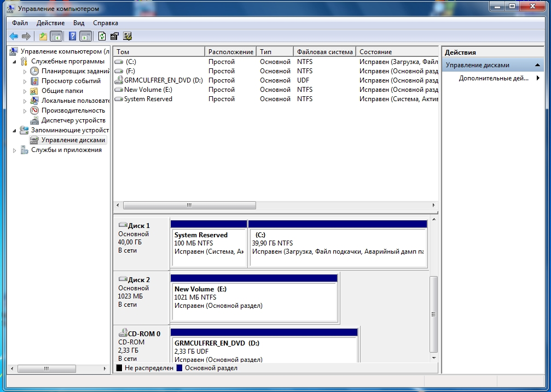Open the Вид menu
Screen dimensions: 551x392
79,23
